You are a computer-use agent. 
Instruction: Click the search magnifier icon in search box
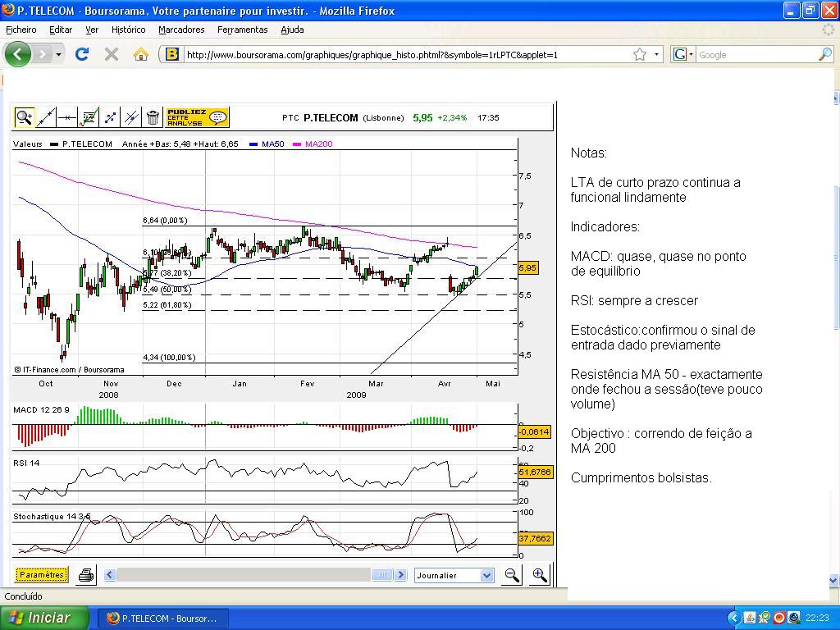pyautogui.click(x=825, y=54)
